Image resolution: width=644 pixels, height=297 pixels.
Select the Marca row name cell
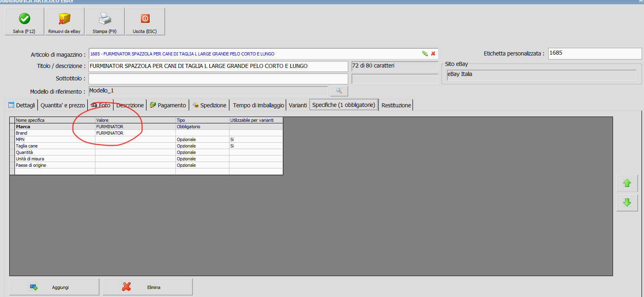pos(55,127)
